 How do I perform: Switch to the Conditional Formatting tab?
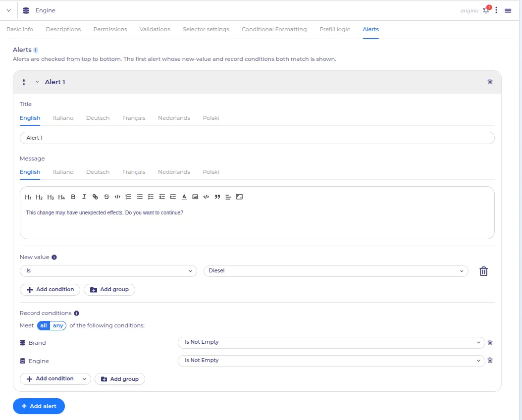coord(274,29)
